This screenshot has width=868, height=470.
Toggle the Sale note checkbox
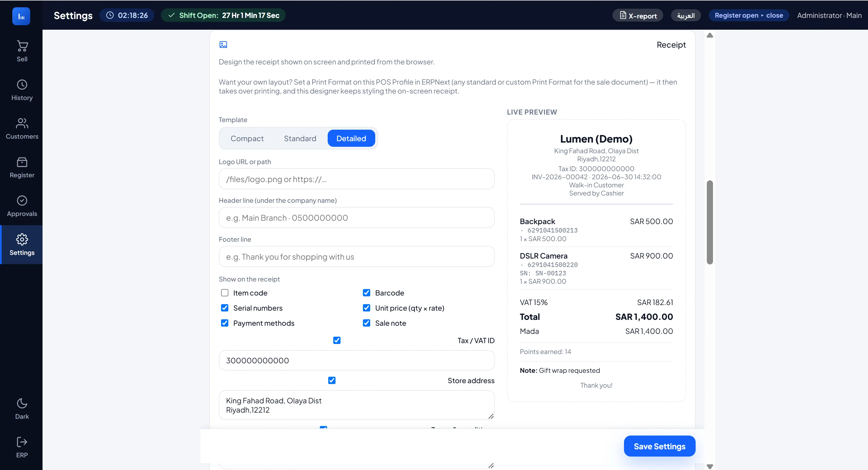click(x=367, y=323)
